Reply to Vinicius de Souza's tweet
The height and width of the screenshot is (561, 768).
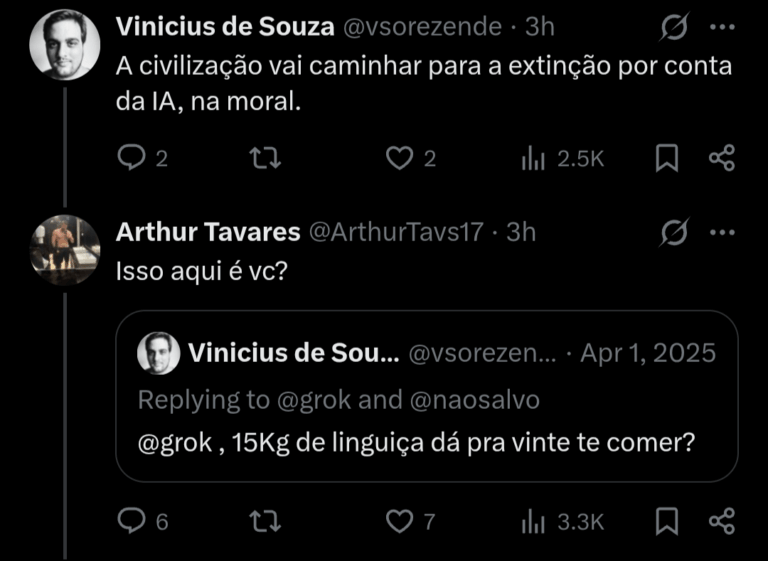click(132, 158)
